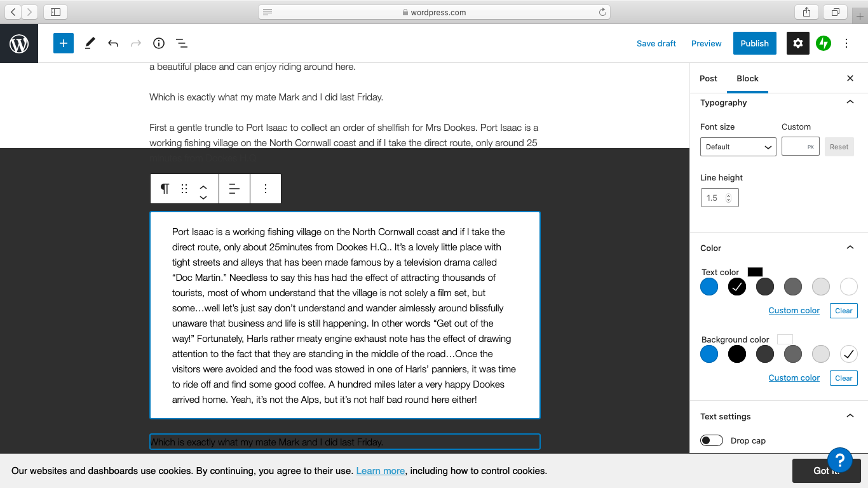The height and width of the screenshot is (488, 868).
Task: Click Save draft
Action: (x=656, y=43)
